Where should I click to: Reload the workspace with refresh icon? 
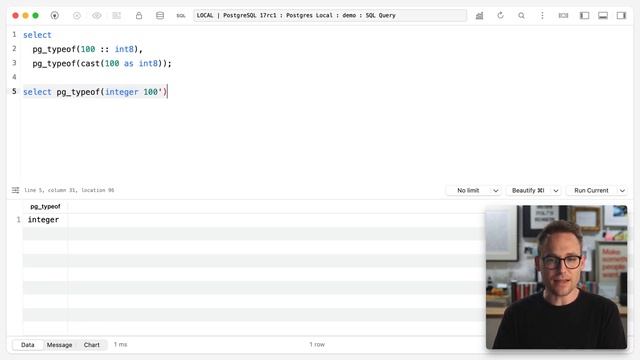tap(500, 16)
